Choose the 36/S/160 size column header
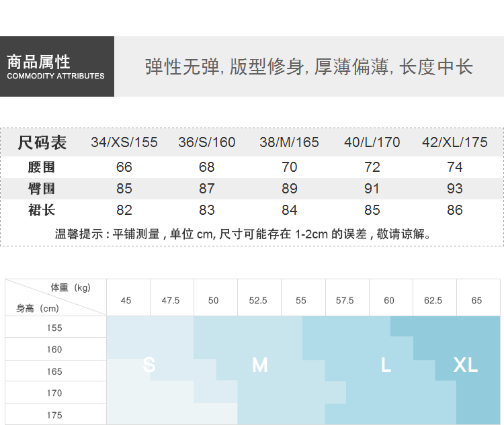This screenshot has height=425, width=504. pos(207,142)
